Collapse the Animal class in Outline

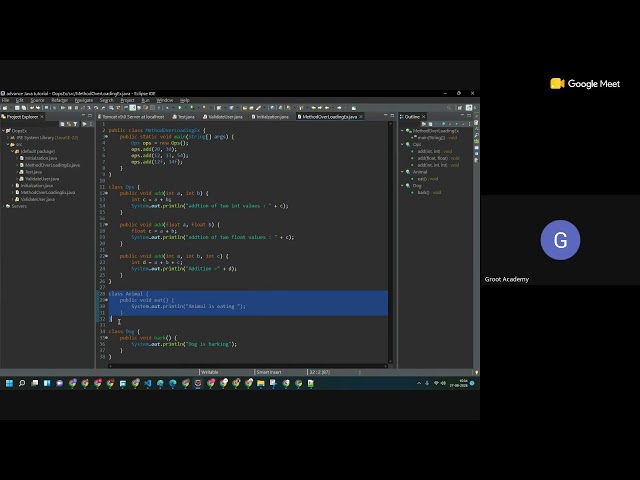402,172
